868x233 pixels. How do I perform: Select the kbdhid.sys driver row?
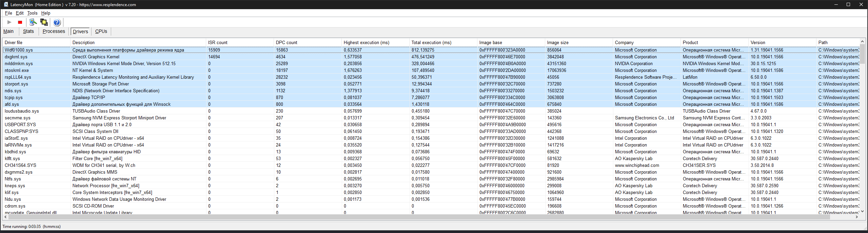[431, 152]
